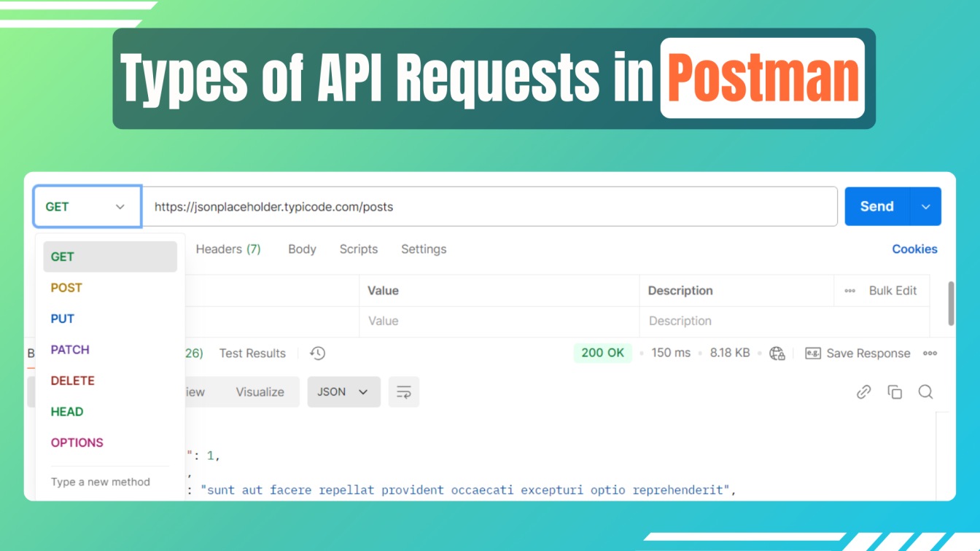
Task: Switch to the Body tab
Action: (302, 249)
